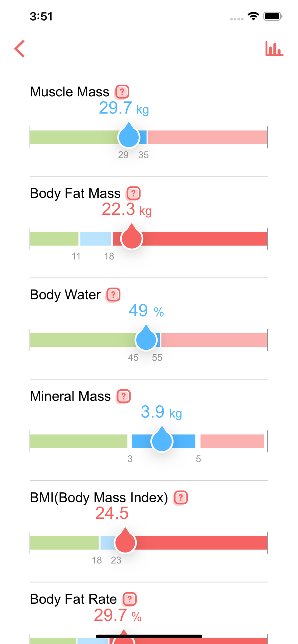Open Mineral Mass help icon
This screenshot has width=298, height=644.
124,396
